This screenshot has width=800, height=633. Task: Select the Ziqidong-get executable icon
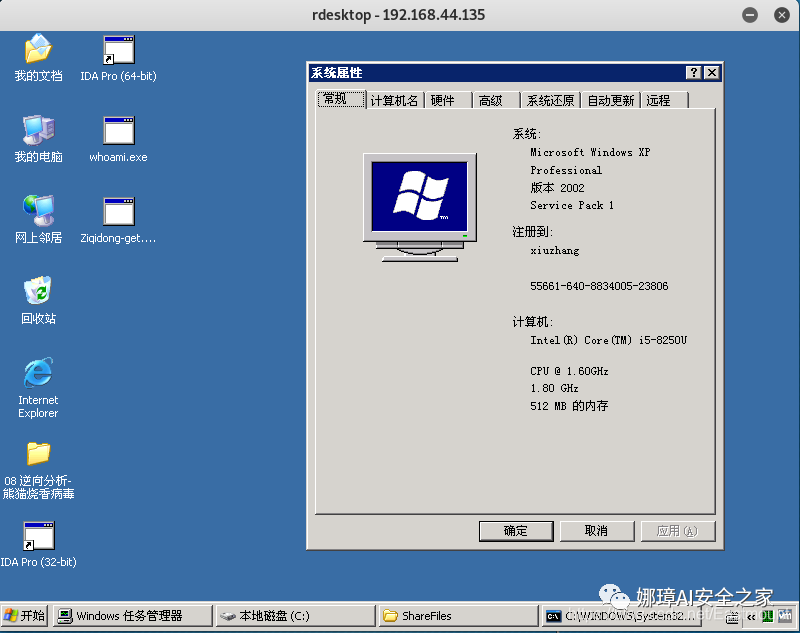(118, 219)
